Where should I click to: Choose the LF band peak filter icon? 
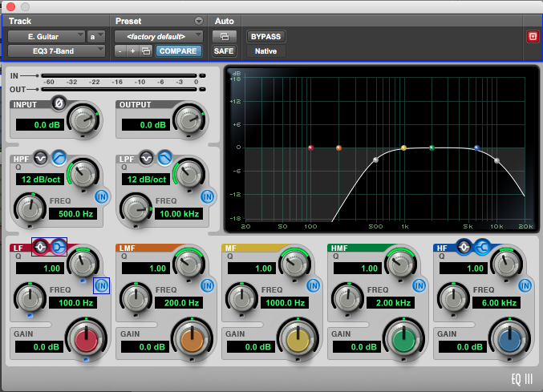click(x=40, y=247)
